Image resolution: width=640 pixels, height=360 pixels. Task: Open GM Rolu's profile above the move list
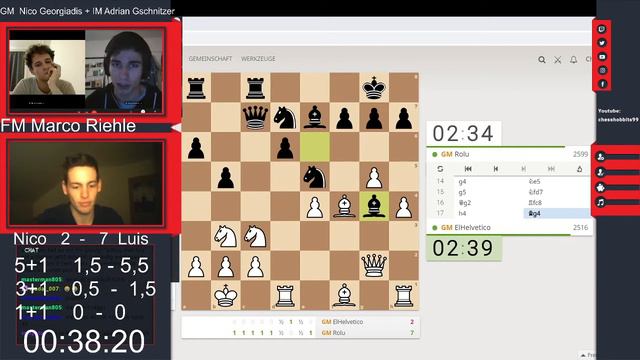click(x=455, y=154)
